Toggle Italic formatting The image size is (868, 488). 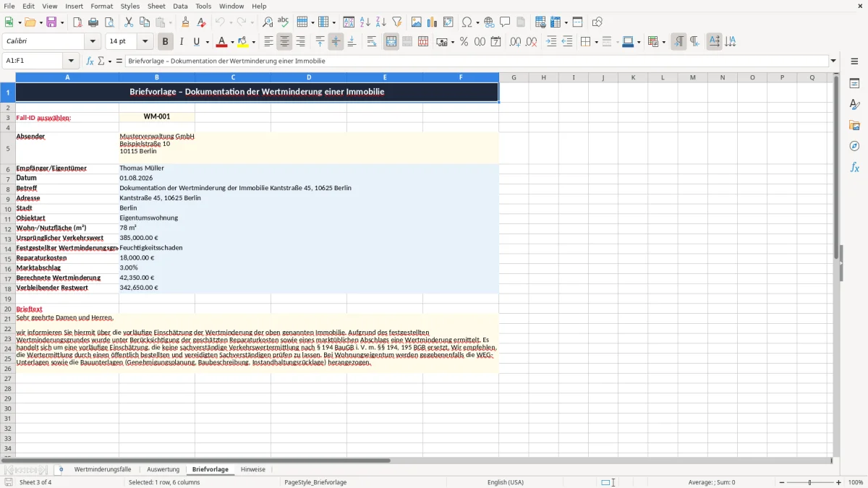click(x=182, y=42)
